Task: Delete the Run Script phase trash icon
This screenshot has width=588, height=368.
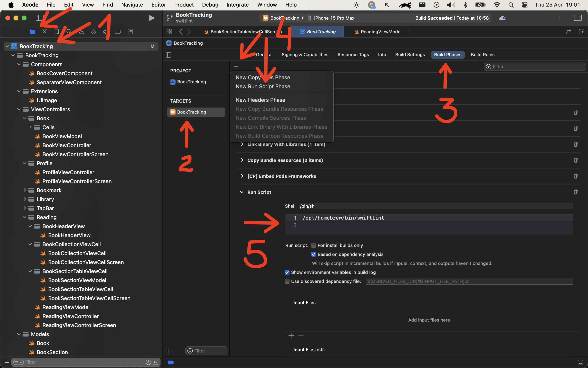Action: 576,192
